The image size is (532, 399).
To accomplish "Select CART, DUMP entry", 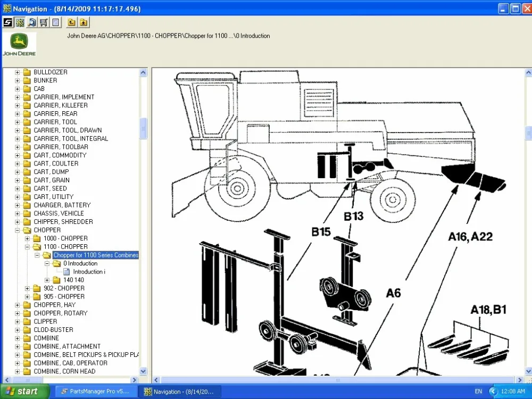I will [51, 172].
